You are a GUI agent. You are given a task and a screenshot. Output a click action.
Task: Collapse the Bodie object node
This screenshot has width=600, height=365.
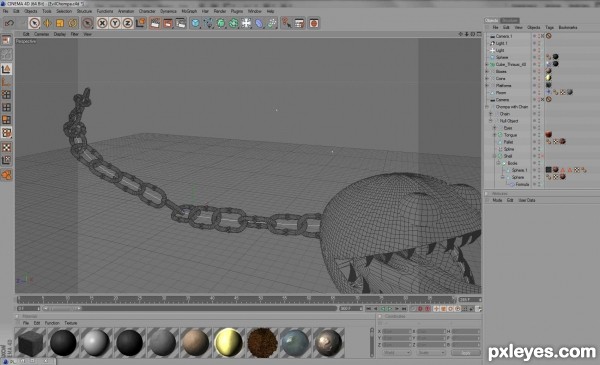coord(499,163)
